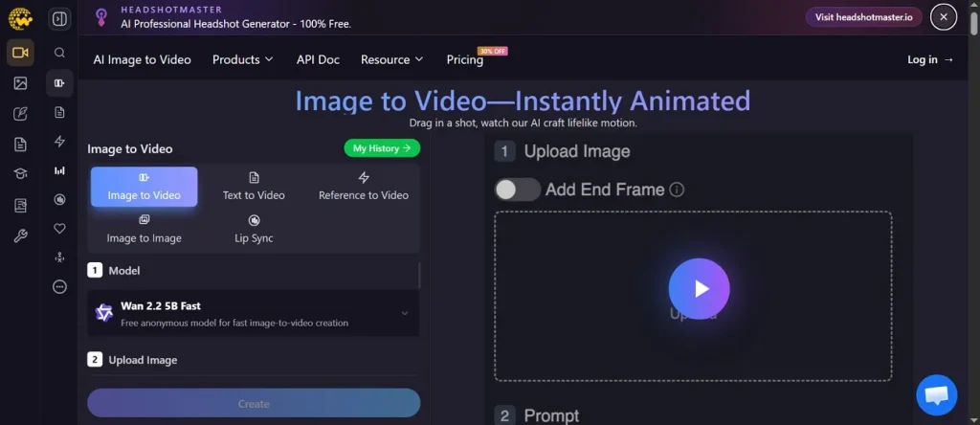980x425 pixels.
Task: Open the graduation cap tutorials icon
Action: (x=21, y=174)
